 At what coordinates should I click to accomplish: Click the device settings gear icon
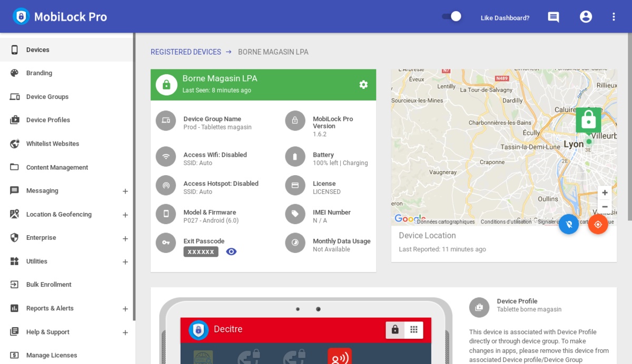[363, 85]
